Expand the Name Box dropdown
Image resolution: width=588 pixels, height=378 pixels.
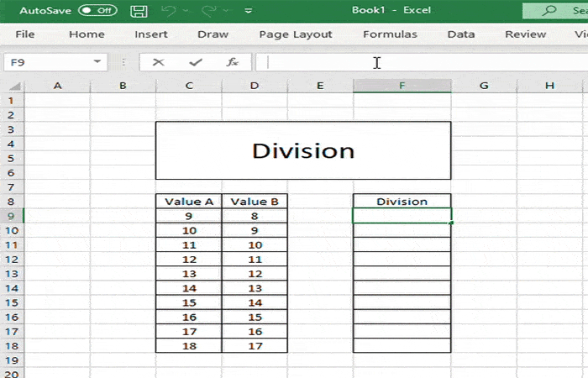coord(97,62)
